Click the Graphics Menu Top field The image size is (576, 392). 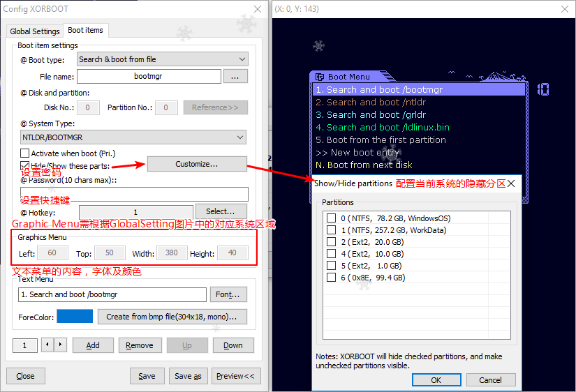pyautogui.click(x=110, y=253)
